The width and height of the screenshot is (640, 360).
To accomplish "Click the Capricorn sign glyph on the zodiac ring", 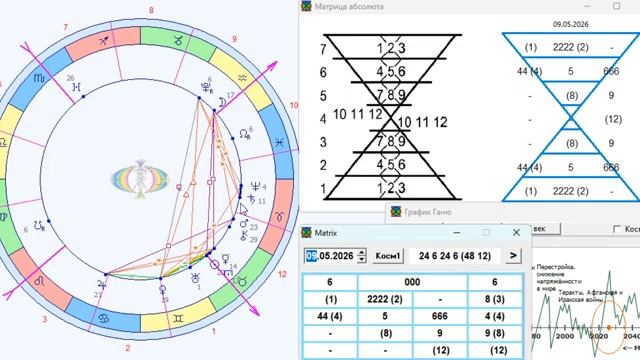I will 178,40.
